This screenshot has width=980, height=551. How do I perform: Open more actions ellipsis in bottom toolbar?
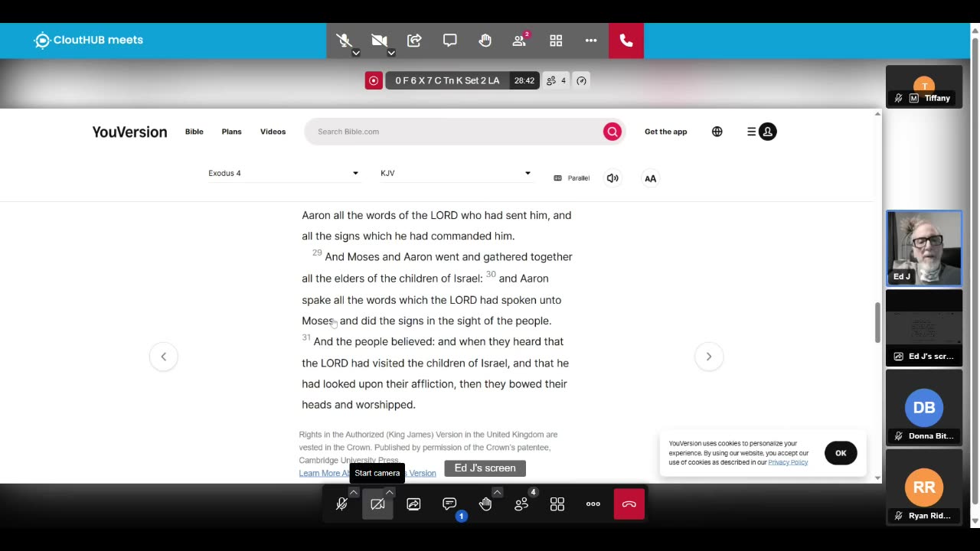(x=593, y=504)
